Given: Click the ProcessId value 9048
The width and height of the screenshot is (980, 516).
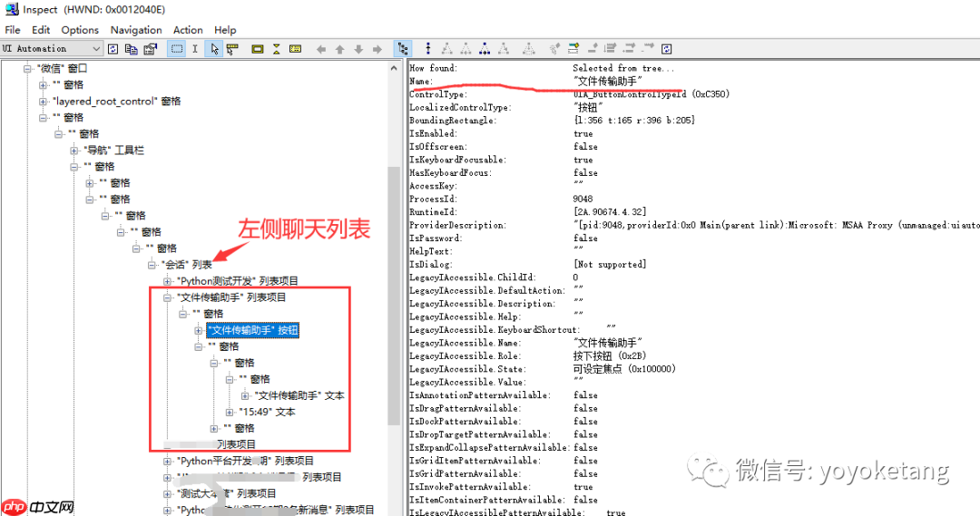Looking at the screenshot, I should [x=583, y=200].
